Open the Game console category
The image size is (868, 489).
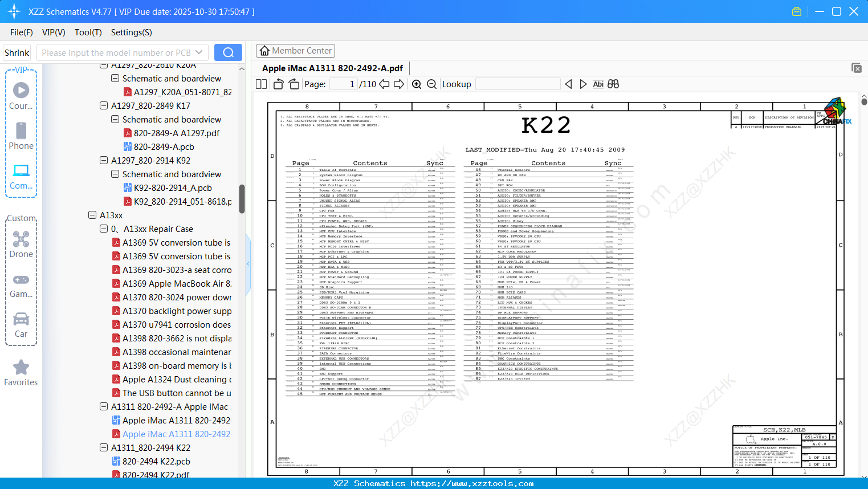[x=21, y=285]
